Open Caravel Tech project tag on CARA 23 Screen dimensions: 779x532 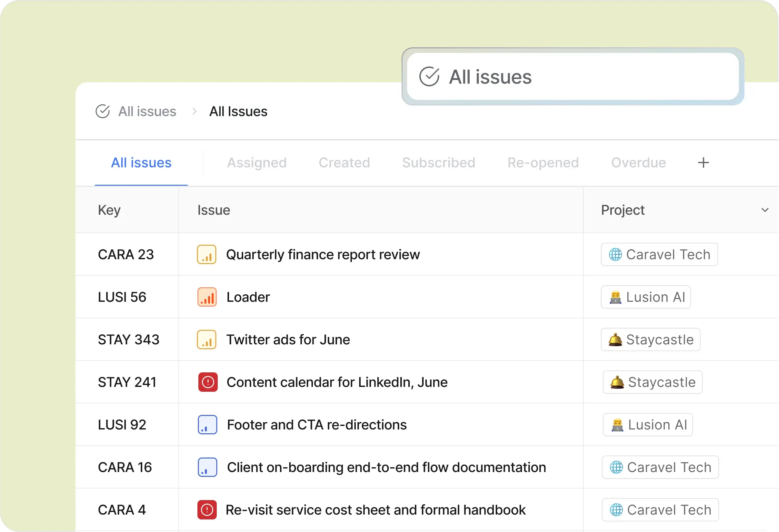(x=659, y=254)
